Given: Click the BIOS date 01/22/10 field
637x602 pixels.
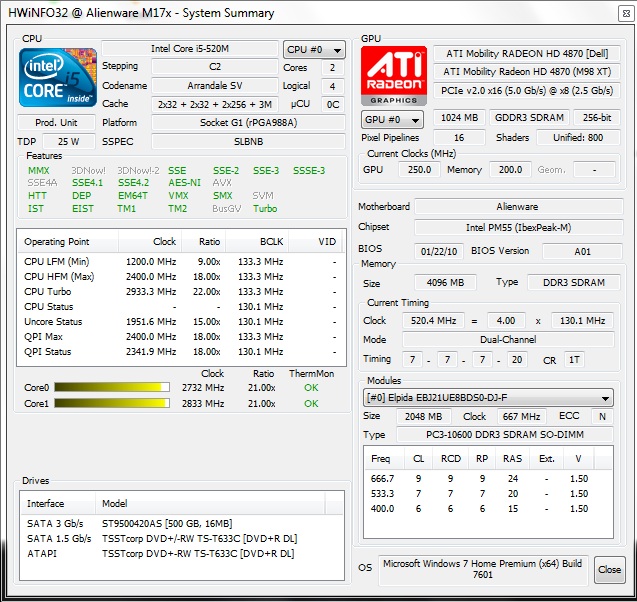Looking at the screenshot, I should (x=439, y=251).
